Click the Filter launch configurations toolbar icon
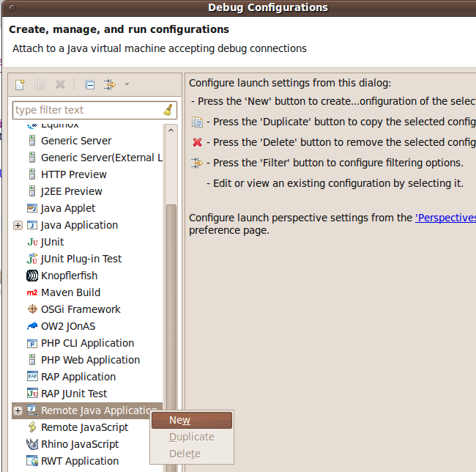The width and height of the screenshot is (476, 472). pos(110,84)
